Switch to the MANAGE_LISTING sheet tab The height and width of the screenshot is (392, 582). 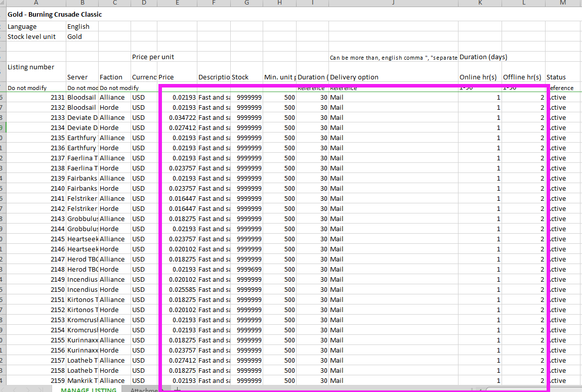tap(89, 390)
